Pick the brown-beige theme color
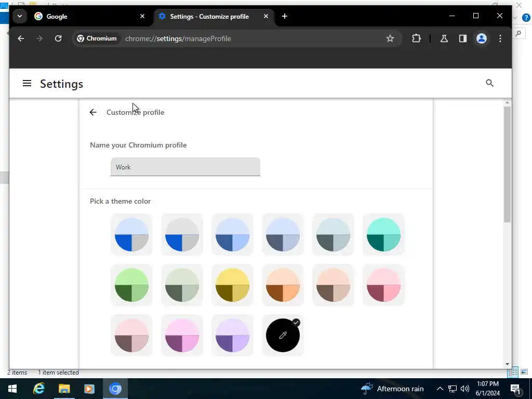 point(333,285)
